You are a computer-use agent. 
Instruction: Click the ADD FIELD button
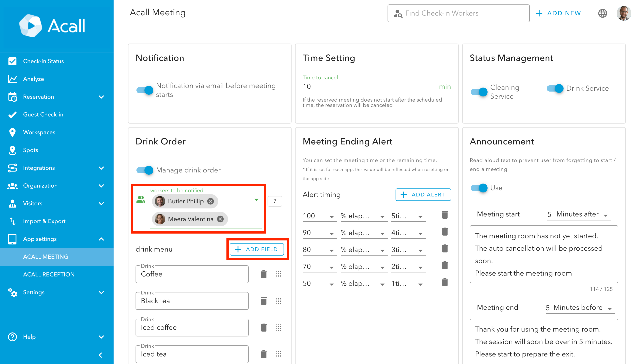[x=257, y=249]
